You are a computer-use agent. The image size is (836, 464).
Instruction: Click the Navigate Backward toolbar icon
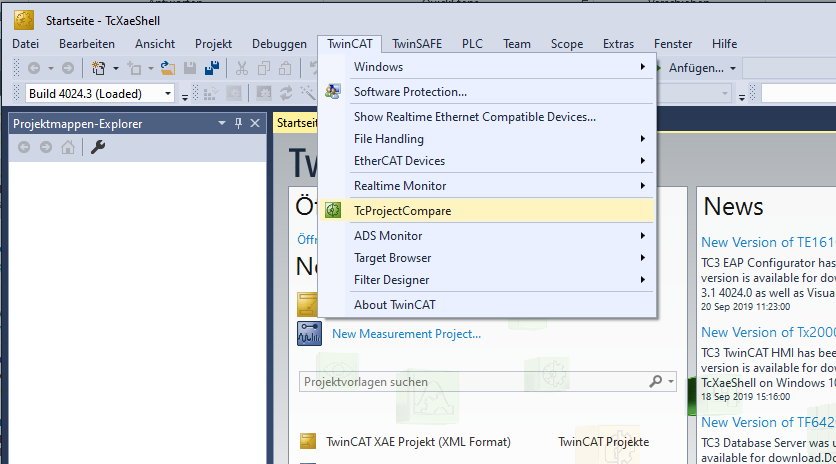(34, 68)
